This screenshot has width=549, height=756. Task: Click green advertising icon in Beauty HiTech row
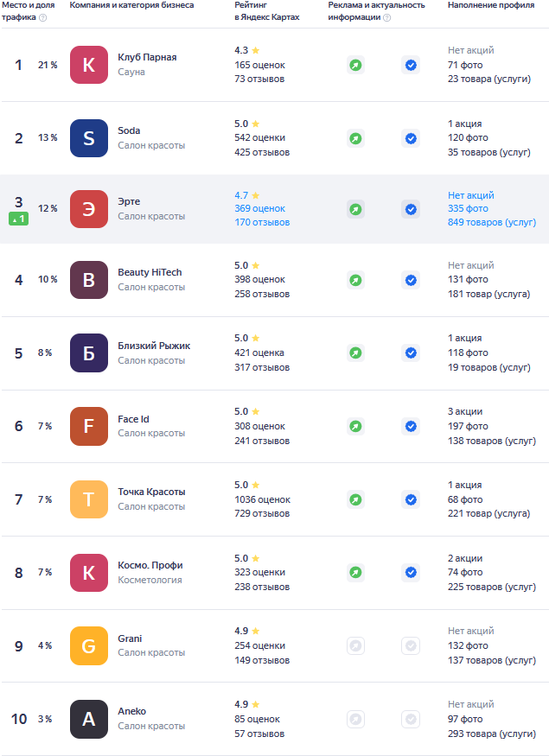pyautogui.click(x=355, y=280)
